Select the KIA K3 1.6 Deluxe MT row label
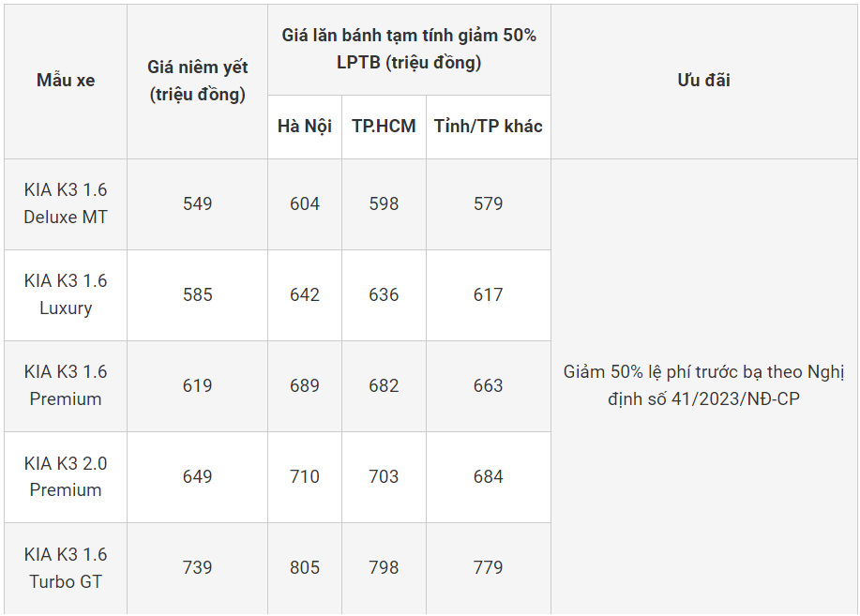 66,203
